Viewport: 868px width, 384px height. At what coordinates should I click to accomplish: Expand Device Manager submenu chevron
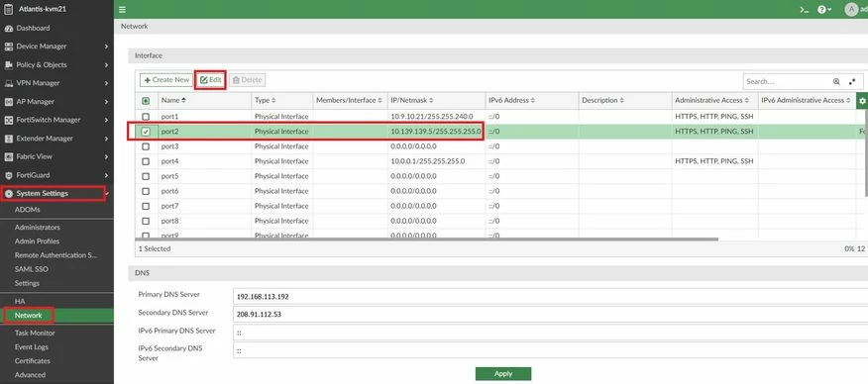click(x=106, y=47)
